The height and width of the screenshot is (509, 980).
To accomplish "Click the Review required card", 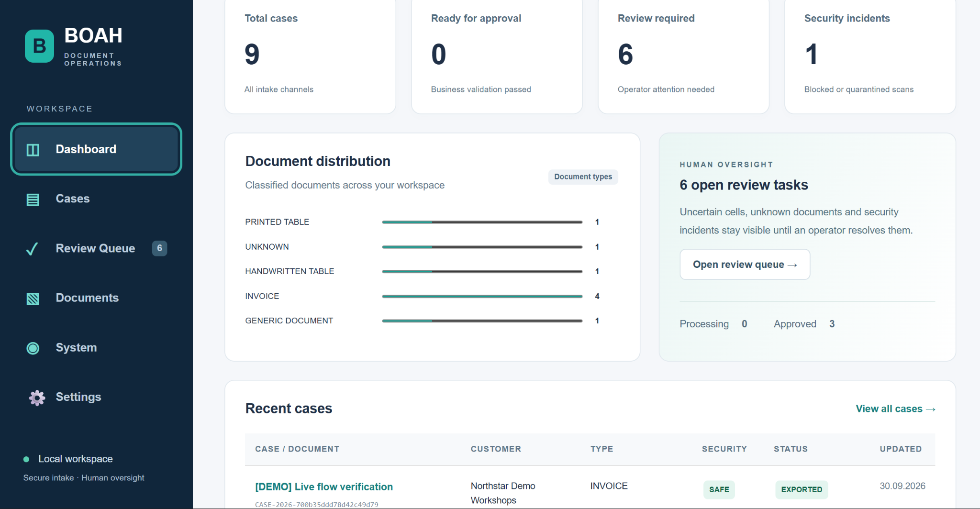I will pos(683,56).
